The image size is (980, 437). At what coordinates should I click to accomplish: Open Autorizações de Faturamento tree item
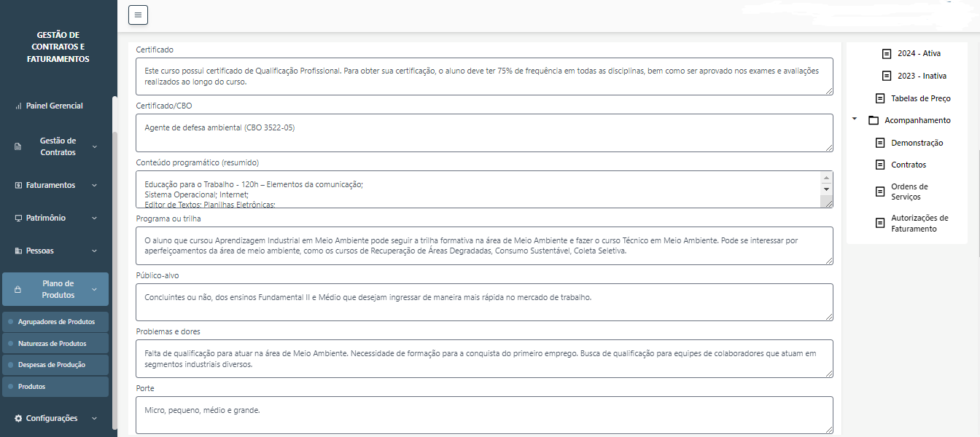(x=919, y=224)
